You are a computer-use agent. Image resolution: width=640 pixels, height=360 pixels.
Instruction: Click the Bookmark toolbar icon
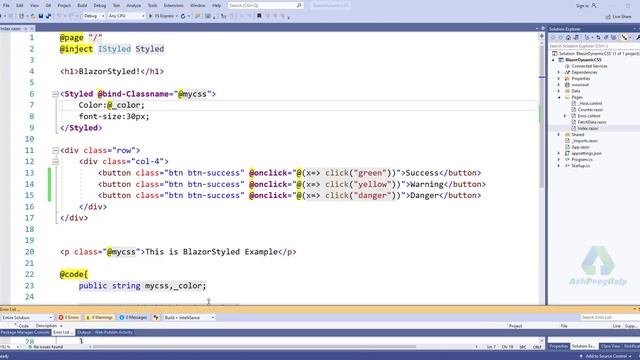(x=259, y=16)
